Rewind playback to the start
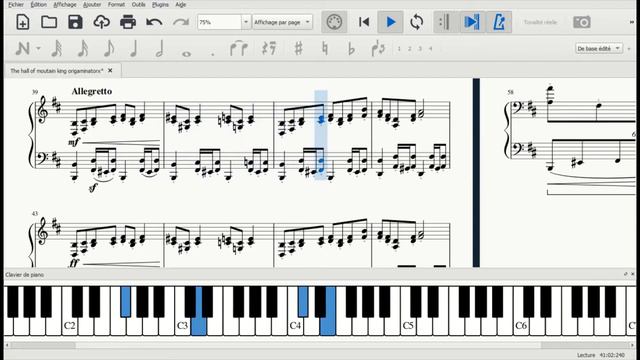The image size is (640, 360). point(364,22)
